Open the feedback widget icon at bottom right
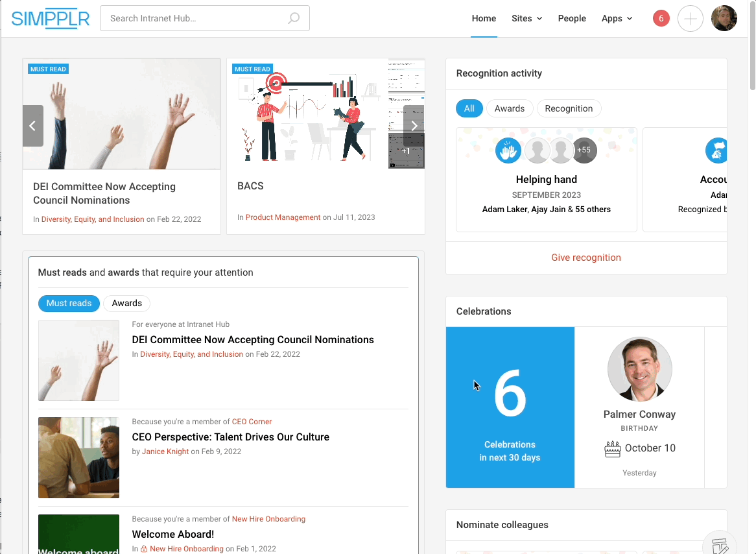756x554 pixels. coord(719,545)
